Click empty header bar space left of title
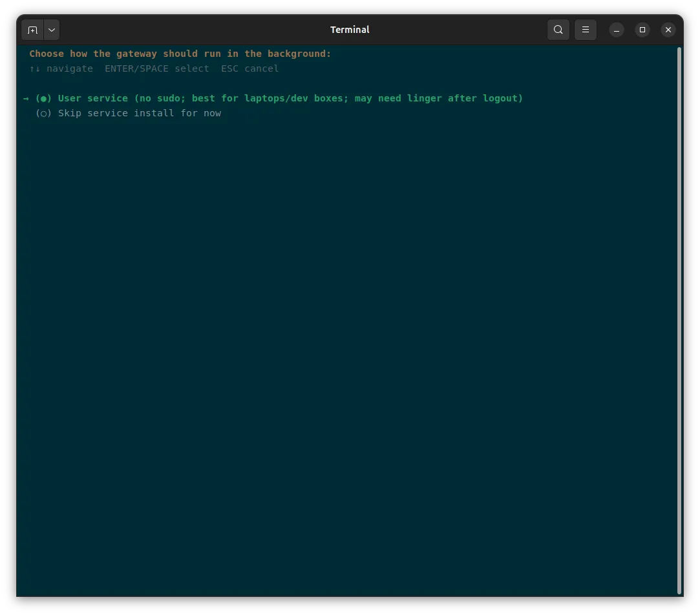Screen dimensions: 700x615 (x=192, y=30)
